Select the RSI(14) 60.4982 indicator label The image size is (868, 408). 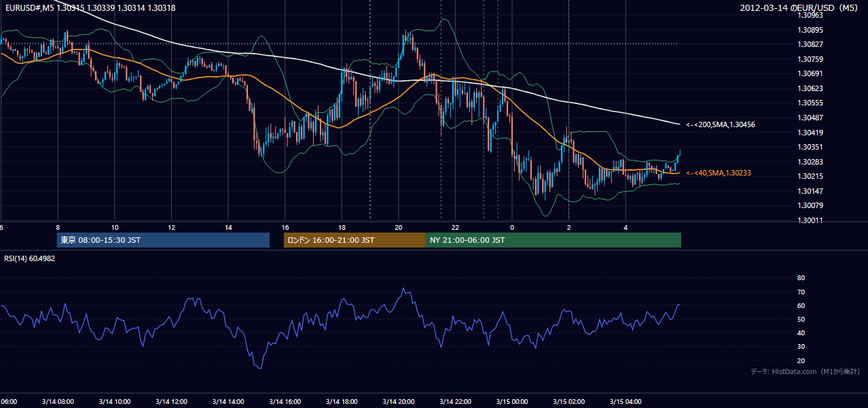(x=30, y=258)
